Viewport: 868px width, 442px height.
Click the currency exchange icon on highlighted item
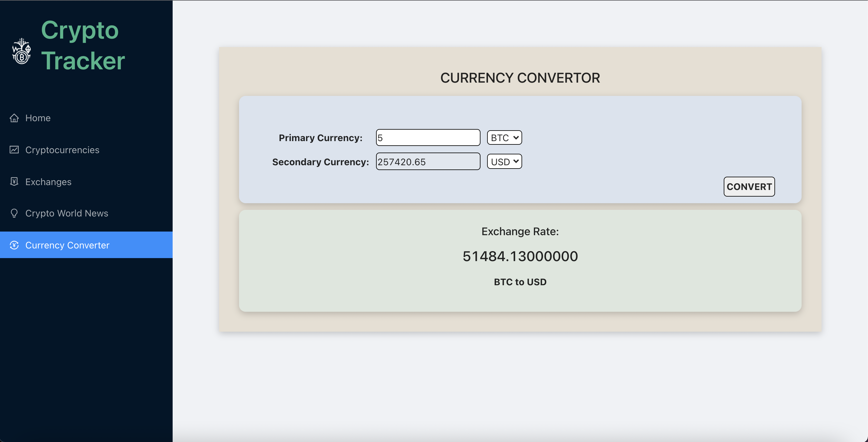[x=14, y=245]
